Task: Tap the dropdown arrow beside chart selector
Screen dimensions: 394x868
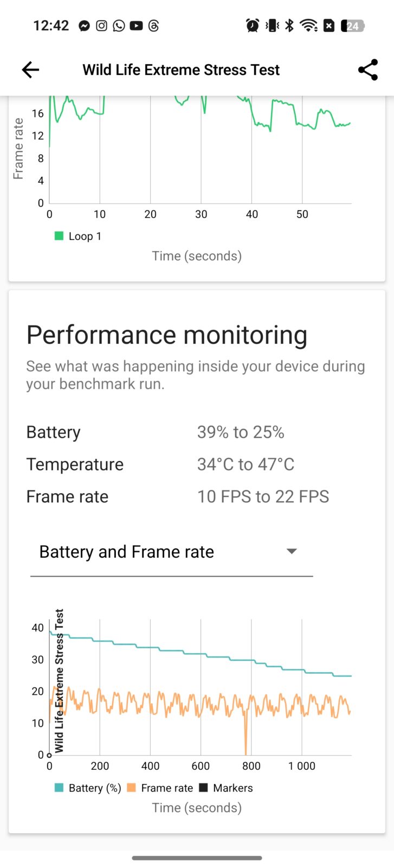Action: click(292, 552)
